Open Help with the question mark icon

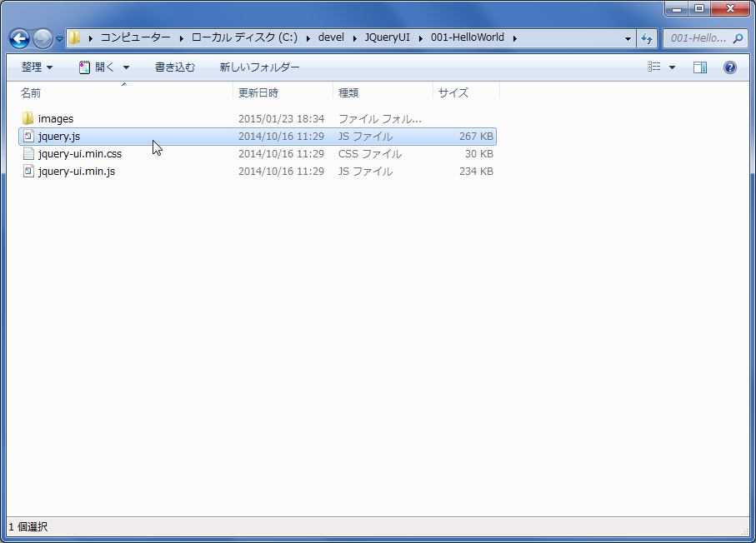pyautogui.click(x=730, y=67)
